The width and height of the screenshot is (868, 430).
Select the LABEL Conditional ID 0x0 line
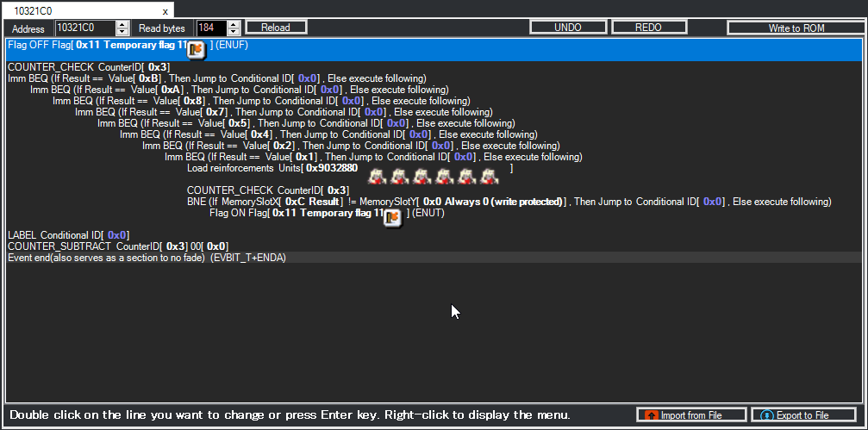(434, 235)
